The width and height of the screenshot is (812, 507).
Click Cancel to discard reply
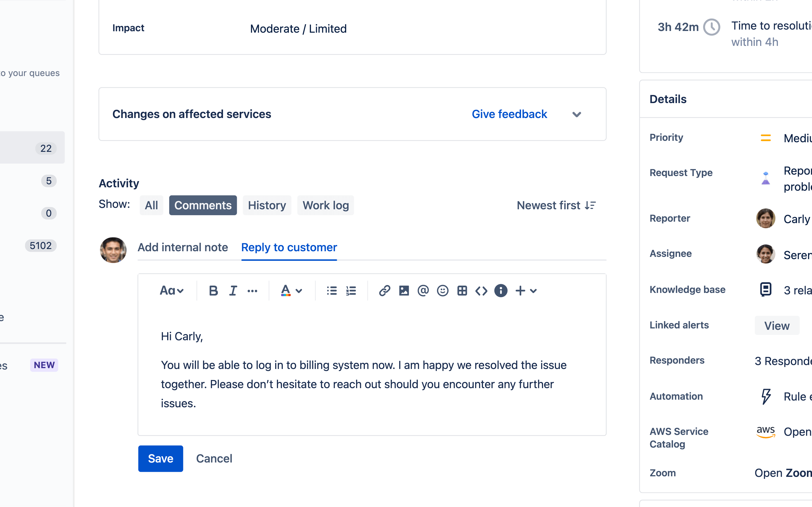213,458
